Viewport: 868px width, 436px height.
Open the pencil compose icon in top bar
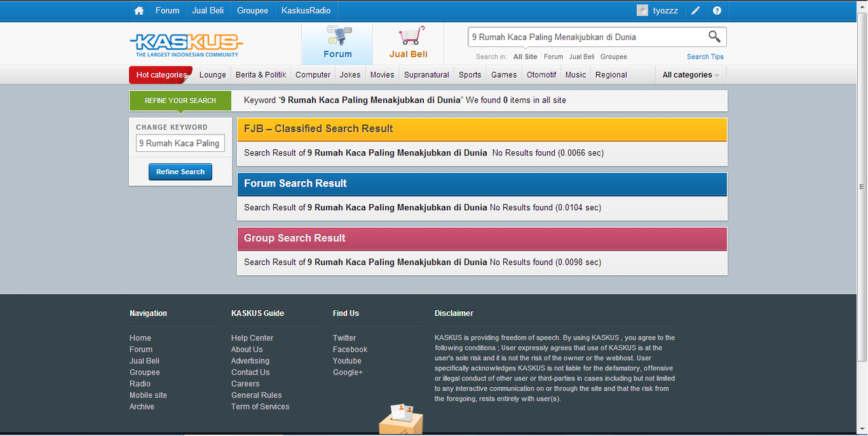[x=696, y=11]
